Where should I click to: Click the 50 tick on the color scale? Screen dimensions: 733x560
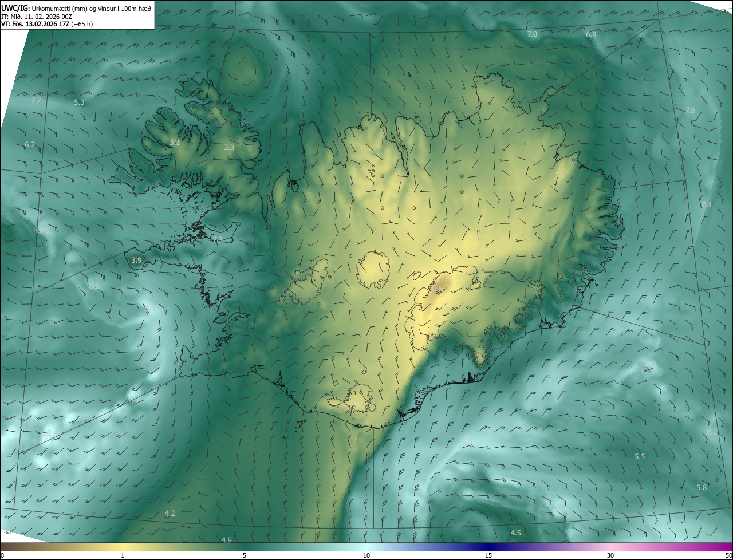pyautogui.click(x=728, y=556)
